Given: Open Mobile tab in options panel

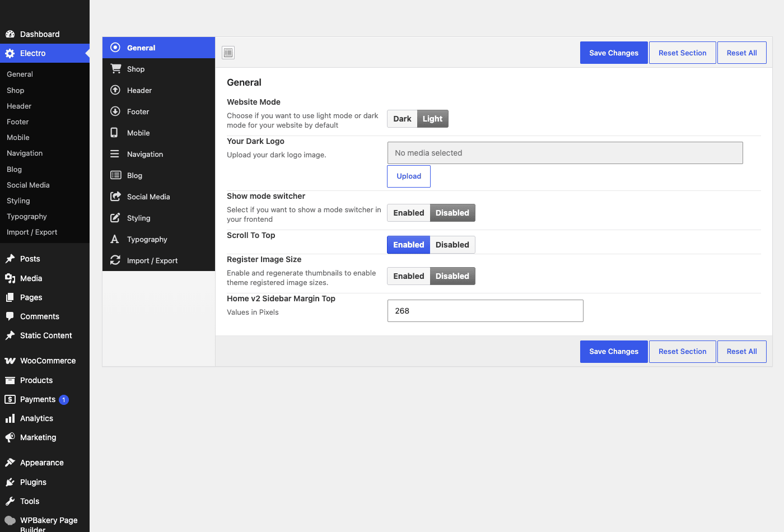Looking at the screenshot, I should pyautogui.click(x=158, y=133).
